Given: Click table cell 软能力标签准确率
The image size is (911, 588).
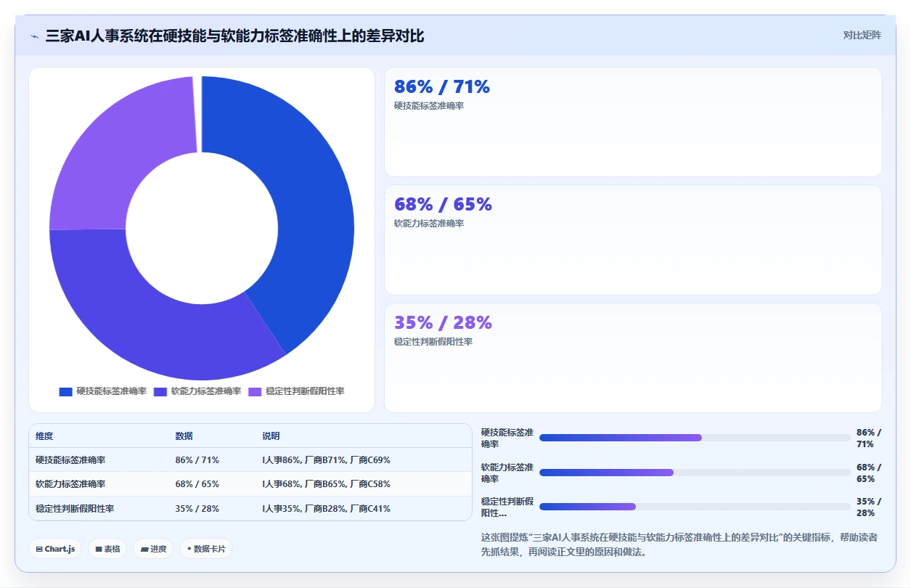Looking at the screenshot, I should coord(70,484).
